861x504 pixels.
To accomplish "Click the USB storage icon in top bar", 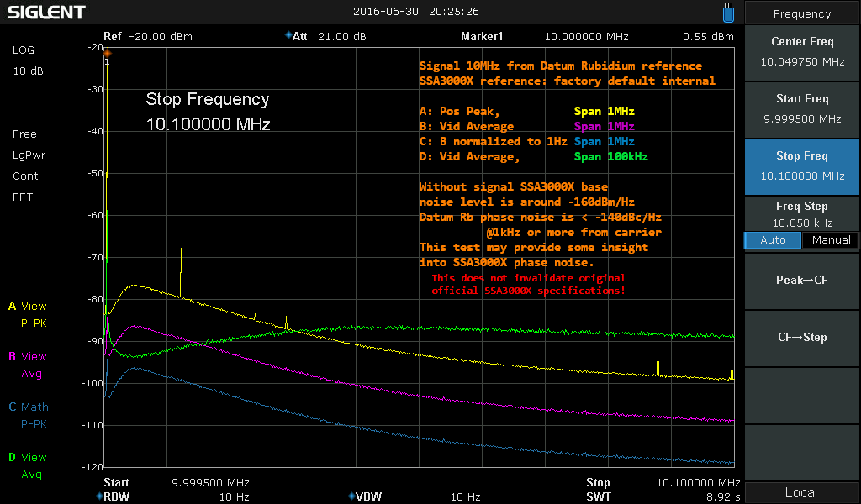I will tap(728, 12).
